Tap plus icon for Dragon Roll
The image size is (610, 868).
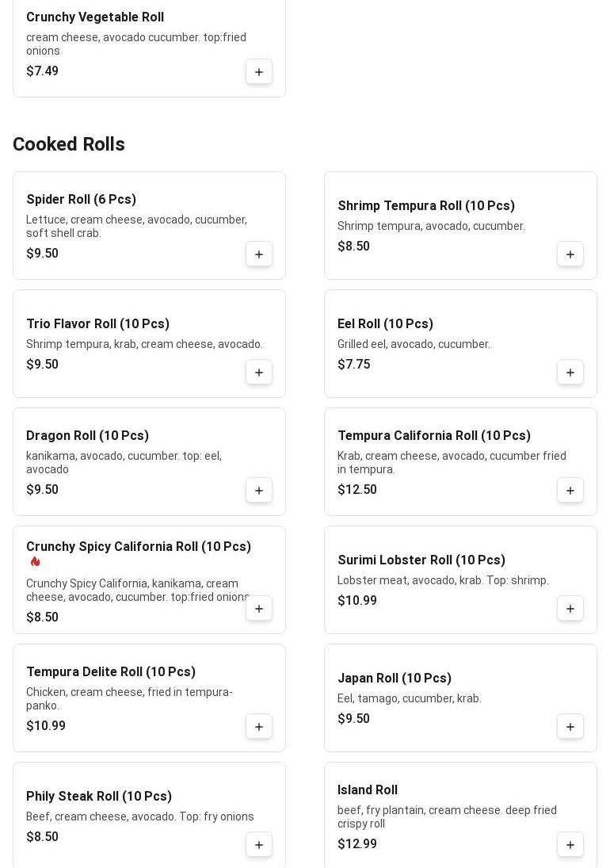tap(259, 491)
